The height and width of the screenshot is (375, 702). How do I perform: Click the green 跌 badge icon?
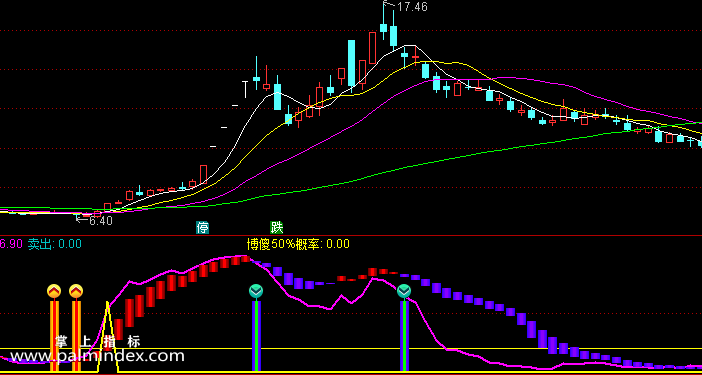click(277, 228)
